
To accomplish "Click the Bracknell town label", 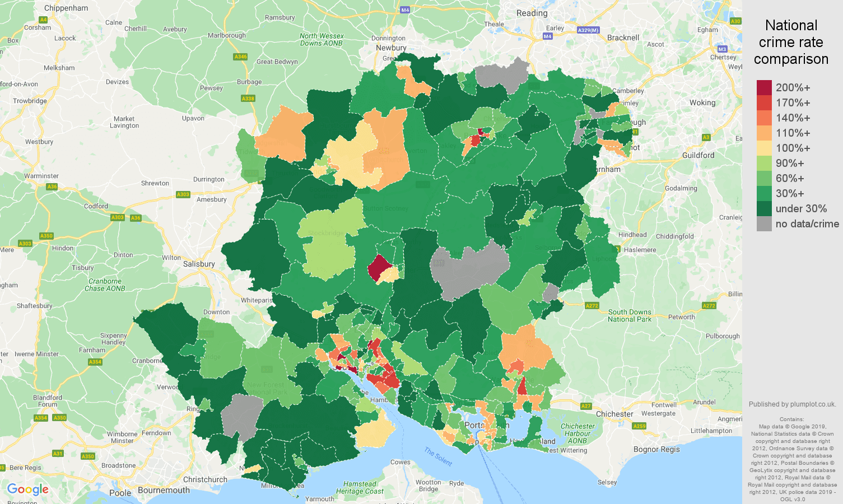I will pos(623,38).
